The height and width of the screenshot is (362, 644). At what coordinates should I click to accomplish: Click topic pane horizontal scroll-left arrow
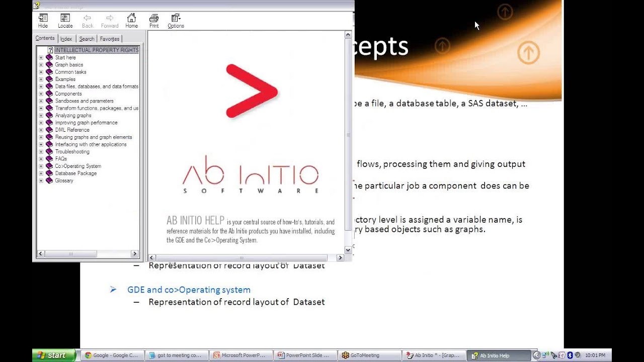point(152,257)
